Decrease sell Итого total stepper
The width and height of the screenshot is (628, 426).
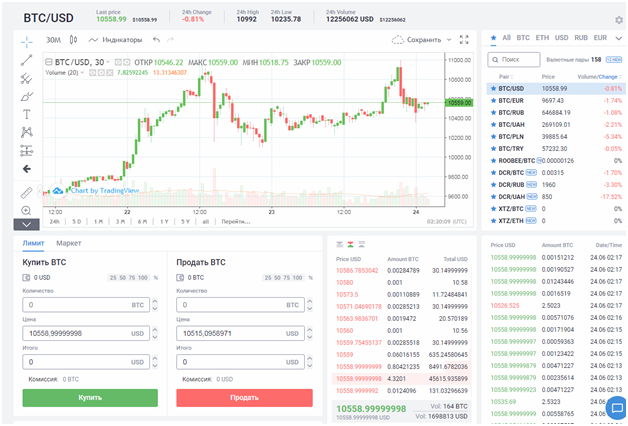pyautogui.click(x=309, y=366)
